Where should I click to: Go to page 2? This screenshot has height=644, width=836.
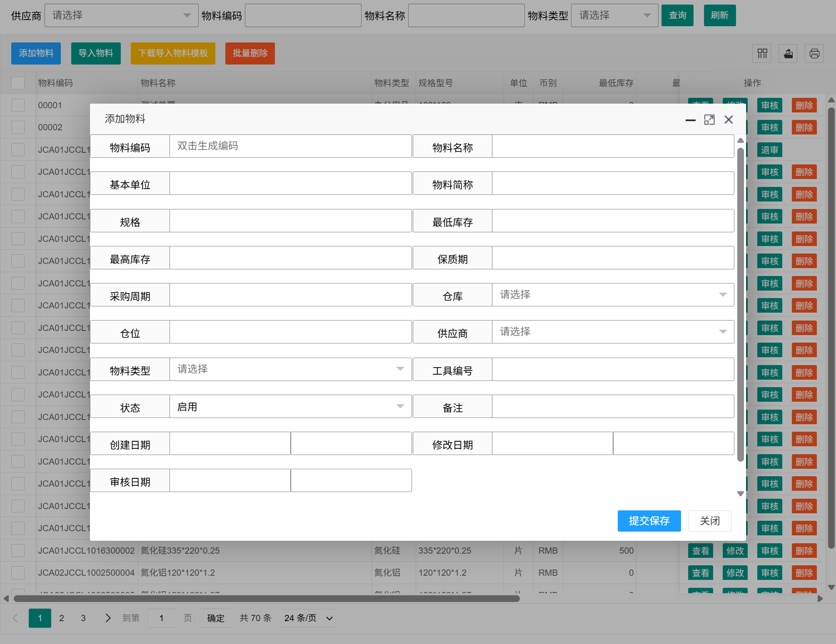(x=62, y=618)
